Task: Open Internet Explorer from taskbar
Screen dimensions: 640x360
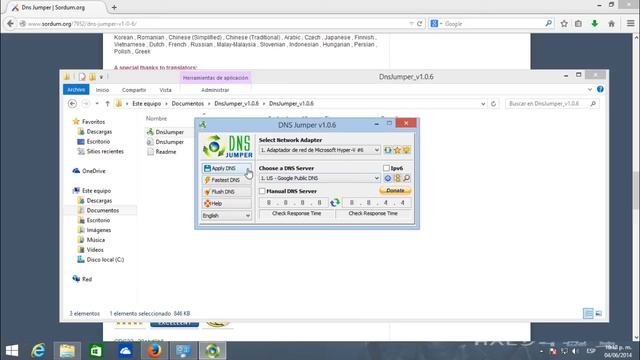Action: (x=38, y=351)
